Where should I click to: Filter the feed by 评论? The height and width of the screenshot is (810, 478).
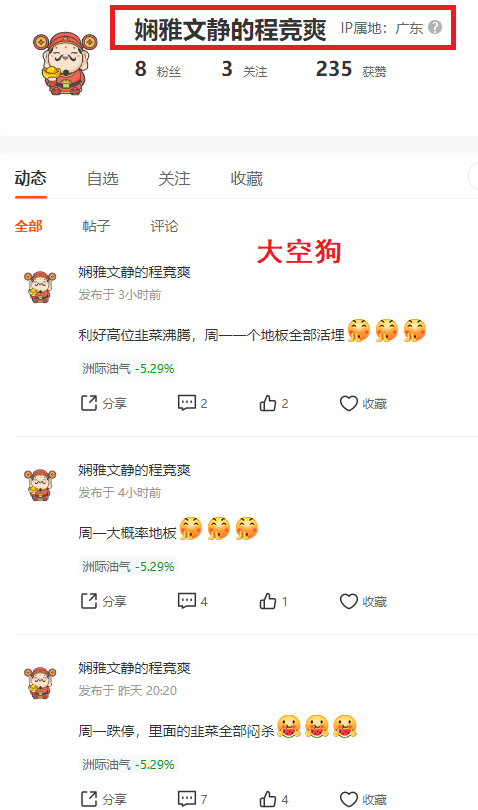(164, 226)
